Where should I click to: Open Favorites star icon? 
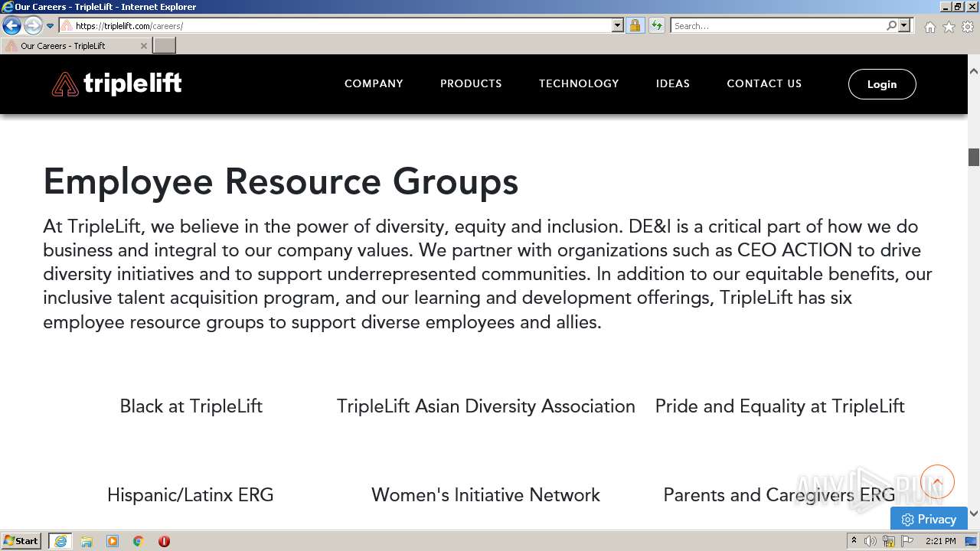(x=949, y=27)
